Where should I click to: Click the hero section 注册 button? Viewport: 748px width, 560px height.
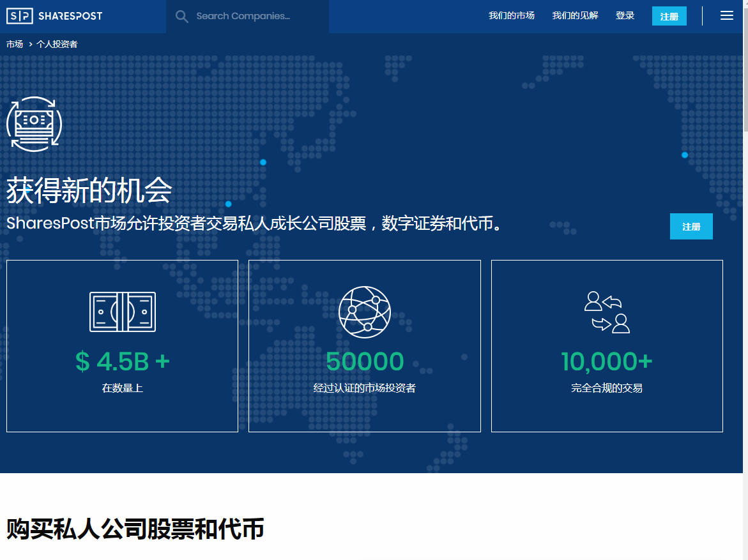[691, 227]
